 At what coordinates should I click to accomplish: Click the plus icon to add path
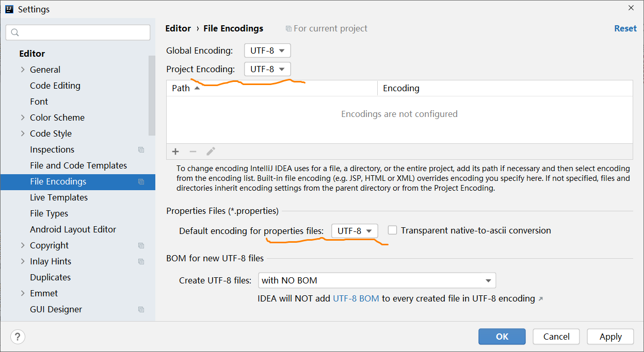tap(175, 151)
